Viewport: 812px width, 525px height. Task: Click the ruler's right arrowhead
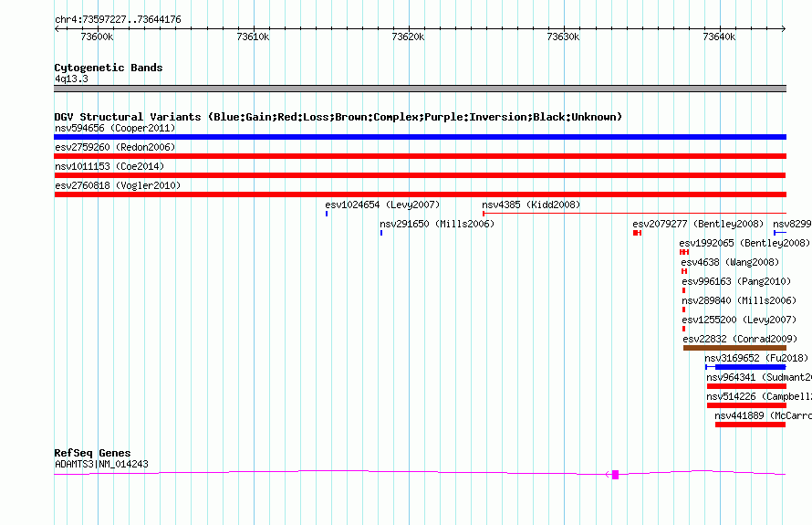784,29
